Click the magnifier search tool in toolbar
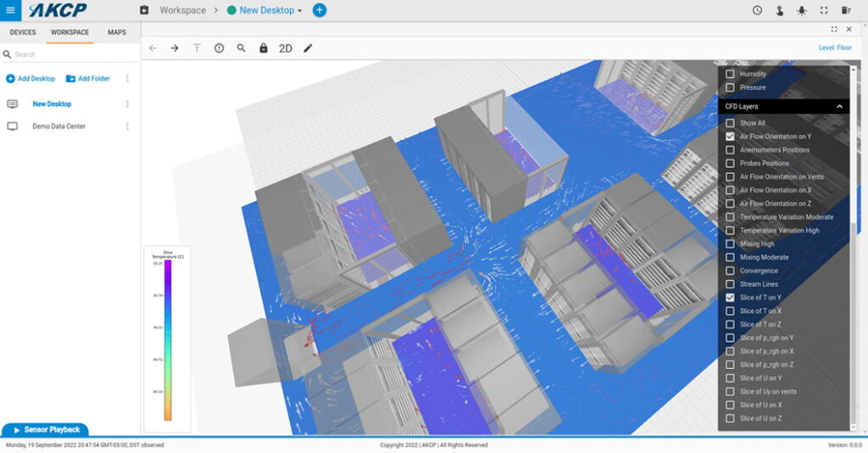 point(242,48)
